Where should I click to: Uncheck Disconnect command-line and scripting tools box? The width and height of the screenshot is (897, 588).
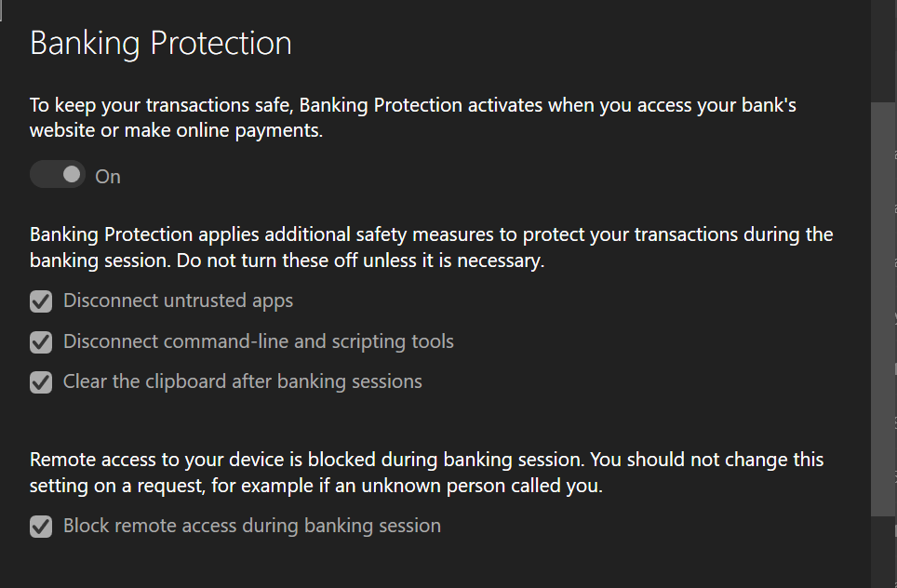(41, 342)
